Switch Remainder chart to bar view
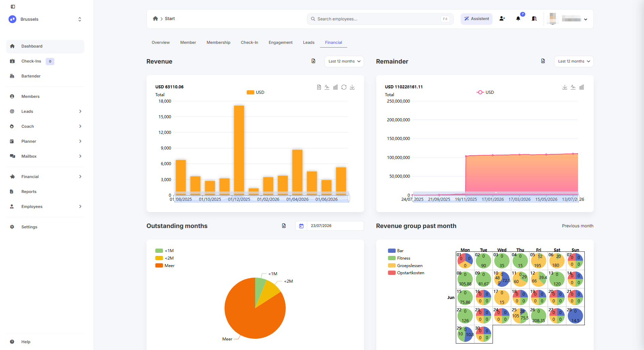This screenshot has width=644, height=350. coord(582,87)
